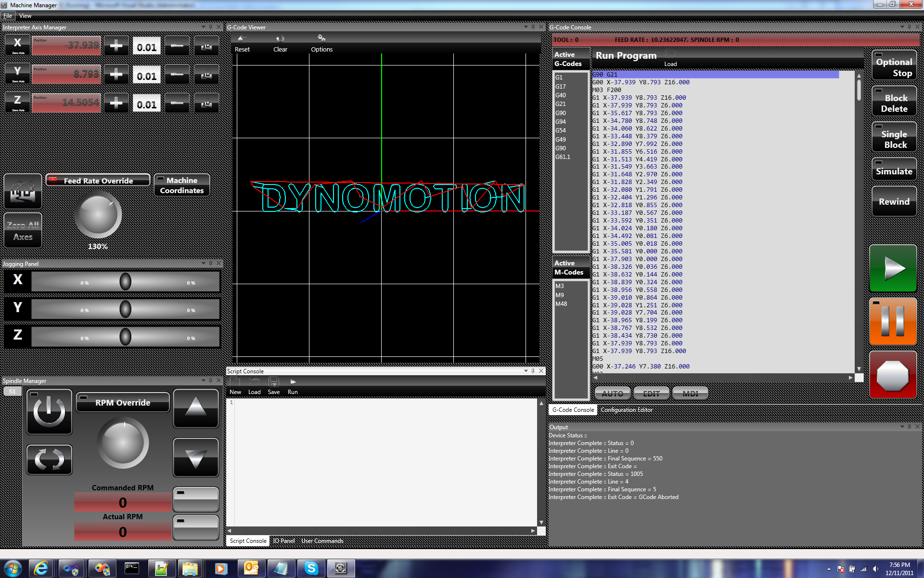Hit the red Stop button
Screen dimensions: 924x578
[x=893, y=375]
